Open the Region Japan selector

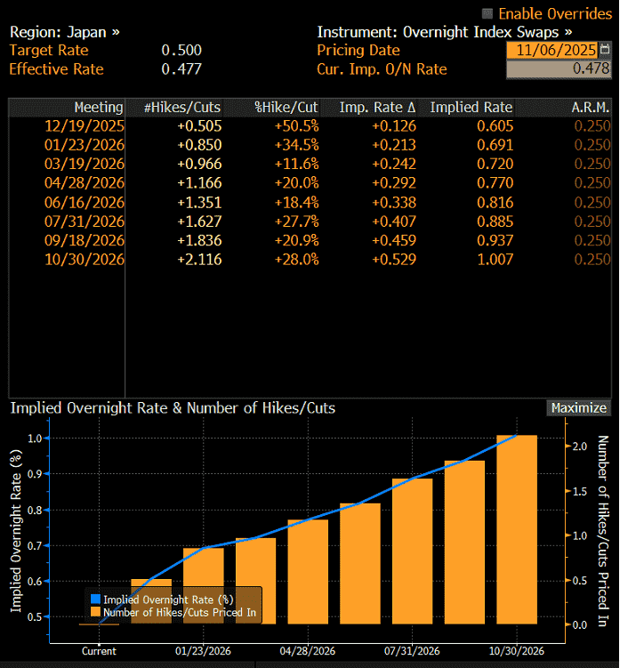pyautogui.click(x=64, y=31)
